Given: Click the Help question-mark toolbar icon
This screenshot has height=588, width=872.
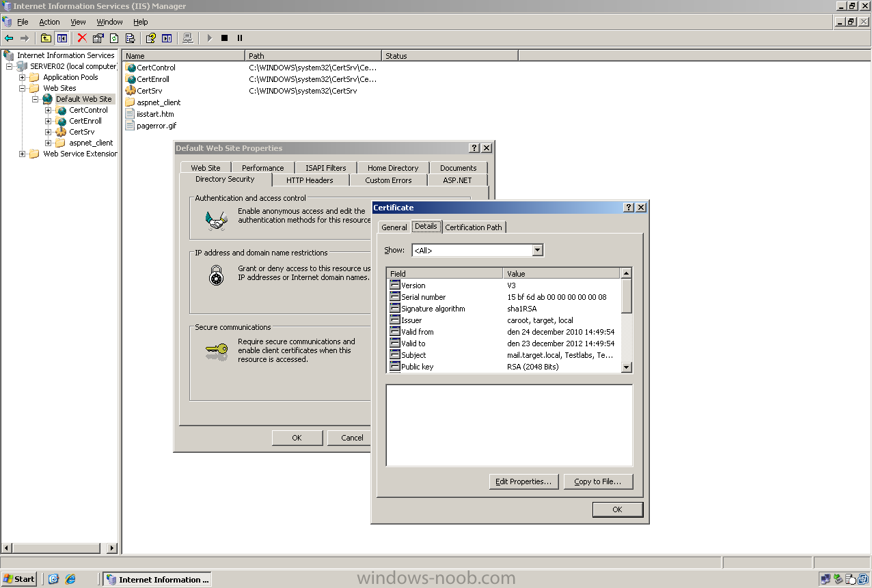Looking at the screenshot, I should (151, 38).
